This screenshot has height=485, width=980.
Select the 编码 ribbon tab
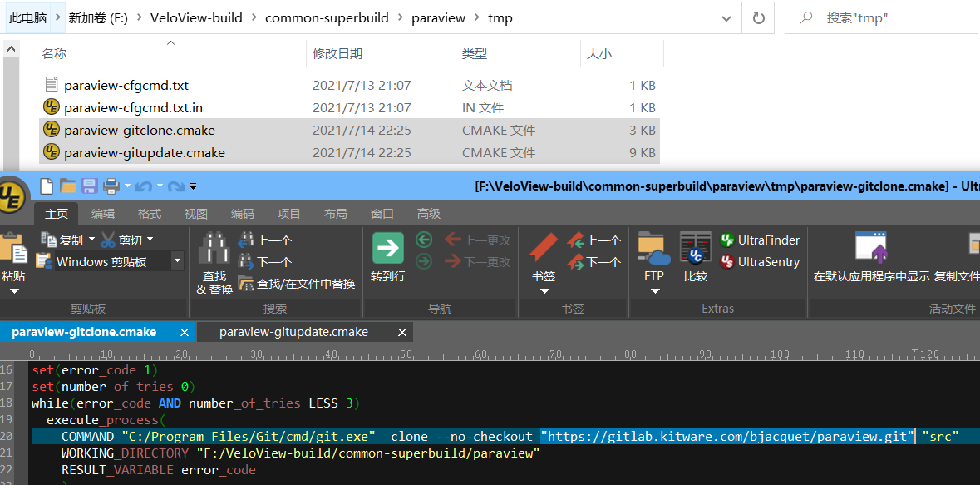tap(243, 214)
